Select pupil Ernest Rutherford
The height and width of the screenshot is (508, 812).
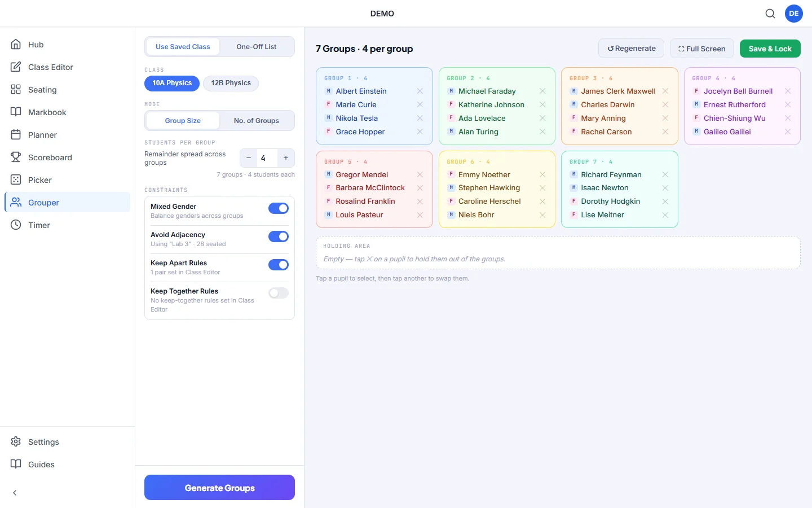click(x=736, y=104)
